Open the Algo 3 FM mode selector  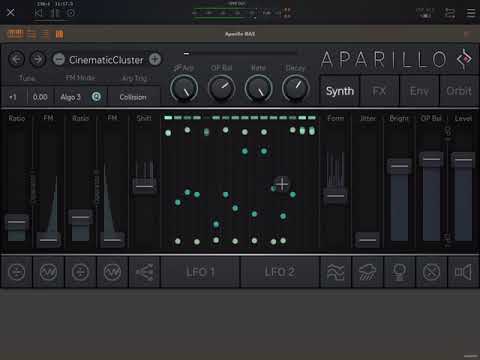[70, 97]
